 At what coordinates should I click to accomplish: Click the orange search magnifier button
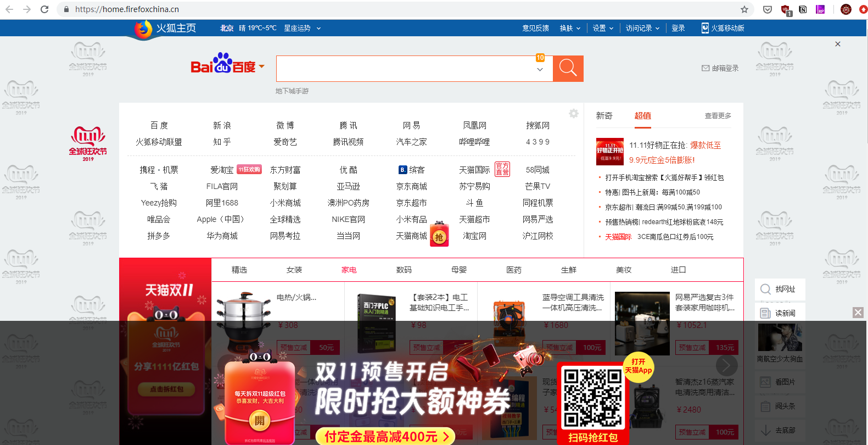[568, 69]
